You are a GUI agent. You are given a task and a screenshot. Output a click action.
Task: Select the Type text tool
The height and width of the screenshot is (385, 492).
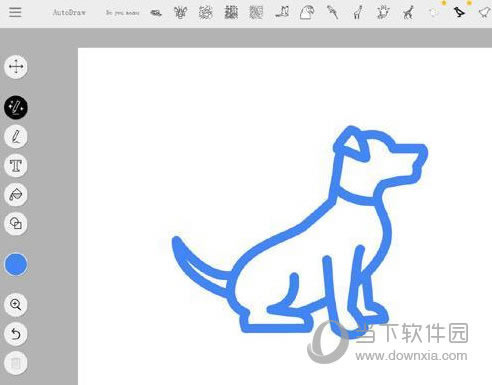16,165
